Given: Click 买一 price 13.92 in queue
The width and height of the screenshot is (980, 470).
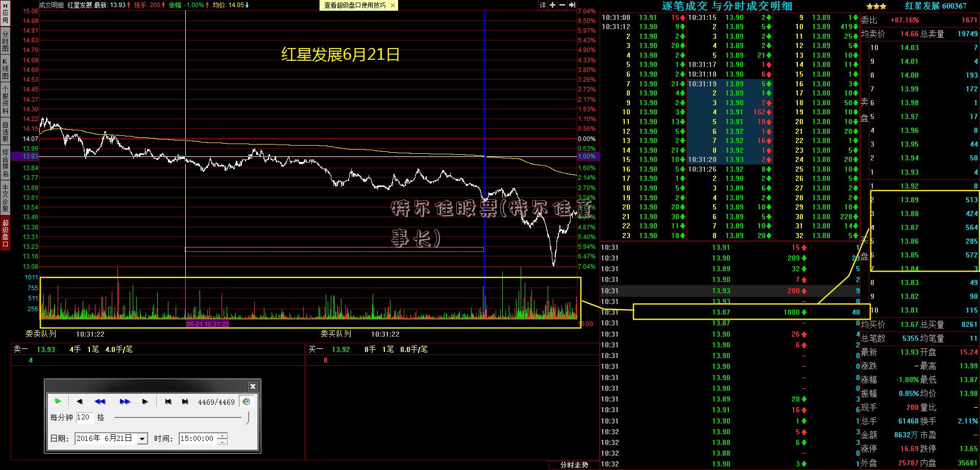Looking at the screenshot, I should pos(341,349).
